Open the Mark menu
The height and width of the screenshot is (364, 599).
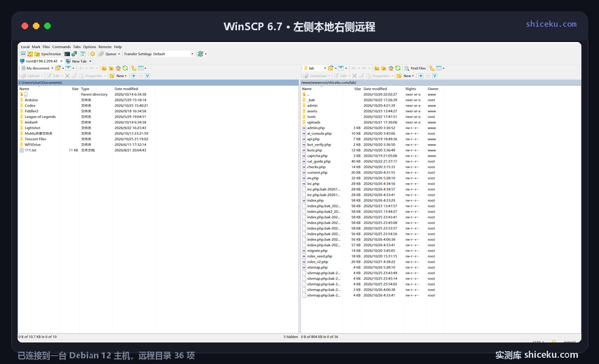[x=36, y=47]
